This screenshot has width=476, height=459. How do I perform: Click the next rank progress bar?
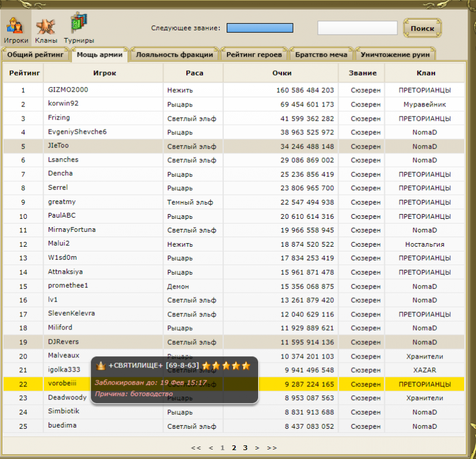click(x=260, y=28)
